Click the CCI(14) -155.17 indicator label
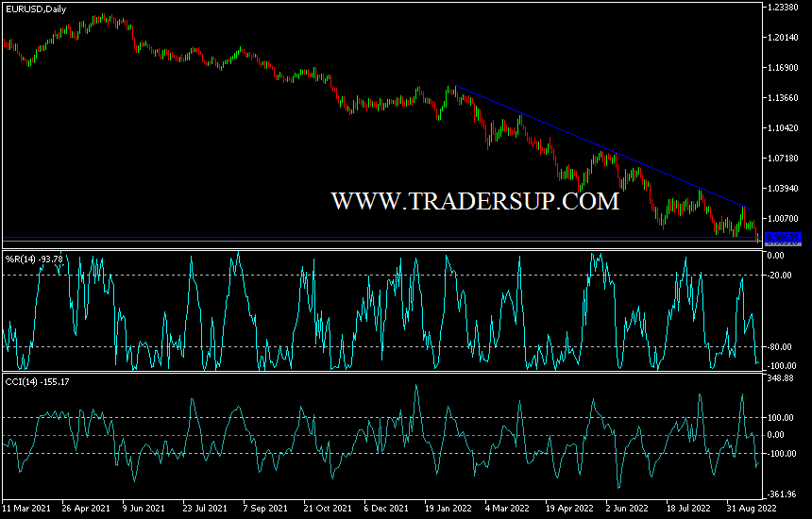Image resolution: width=812 pixels, height=519 pixels. [37, 382]
